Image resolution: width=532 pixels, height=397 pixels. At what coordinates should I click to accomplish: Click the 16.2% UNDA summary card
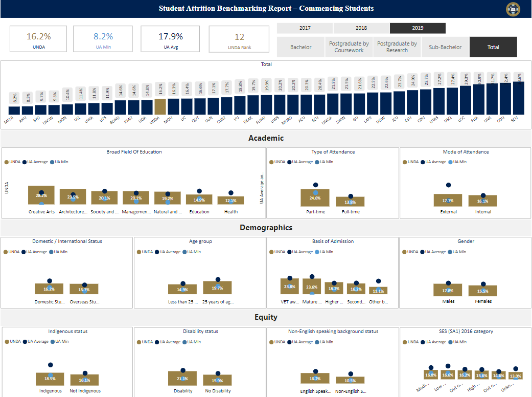38,39
